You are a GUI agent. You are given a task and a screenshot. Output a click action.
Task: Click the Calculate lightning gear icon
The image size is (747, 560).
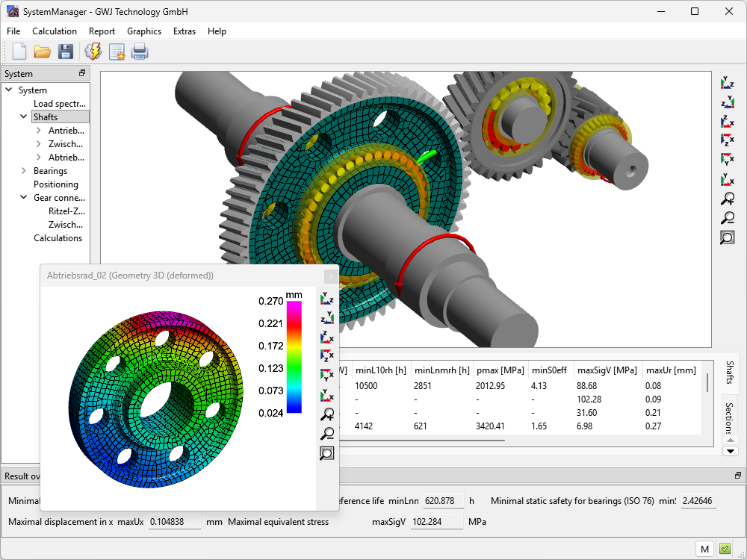tap(93, 52)
